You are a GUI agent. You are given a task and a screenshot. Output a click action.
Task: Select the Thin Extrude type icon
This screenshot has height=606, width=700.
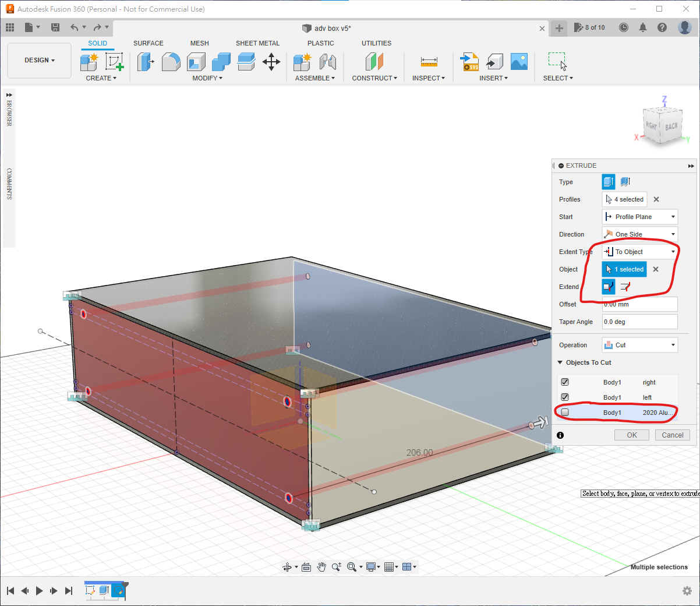point(625,182)
